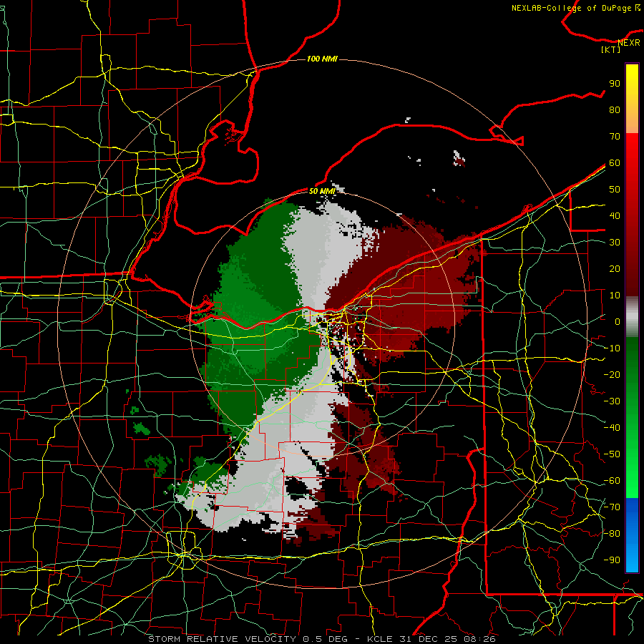This screenshot has height=644, width=644.
Task: Click the -60 tick label on the velocity scale
Action: 612,481
